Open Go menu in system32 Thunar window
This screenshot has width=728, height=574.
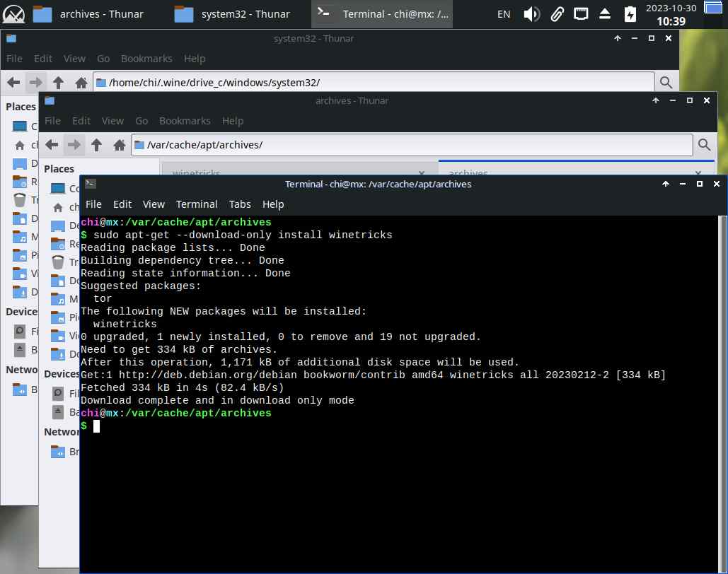point(103,59)
